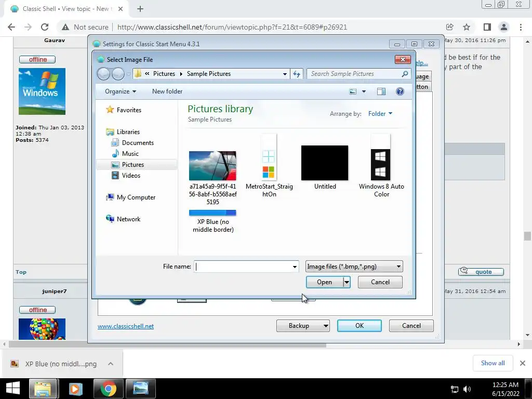Launch the media player taskbar icon
Screen dimensions: 532x399
tap(75, 389)
